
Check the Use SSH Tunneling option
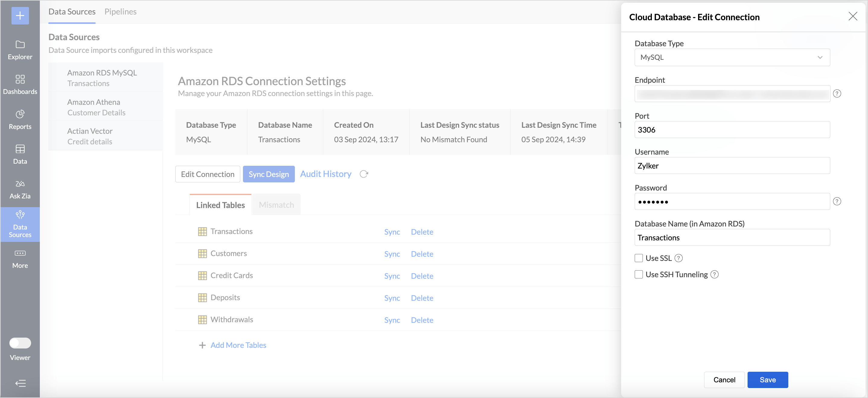pyautogui.click(x=639, y=274)
